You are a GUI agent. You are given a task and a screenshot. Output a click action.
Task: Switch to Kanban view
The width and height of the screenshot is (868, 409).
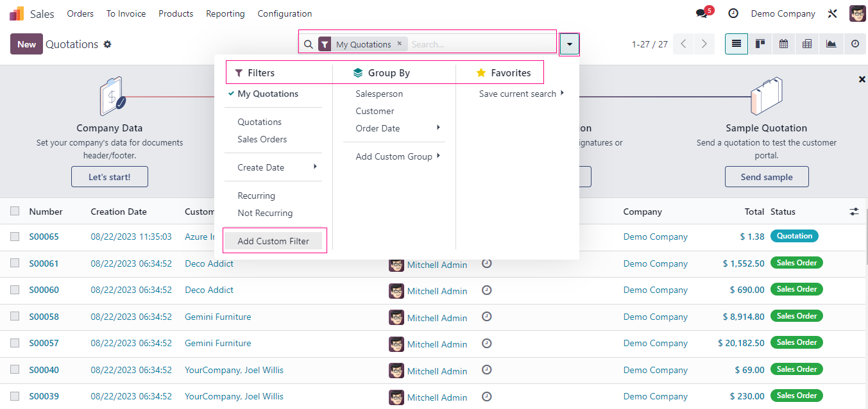(760, 44)
